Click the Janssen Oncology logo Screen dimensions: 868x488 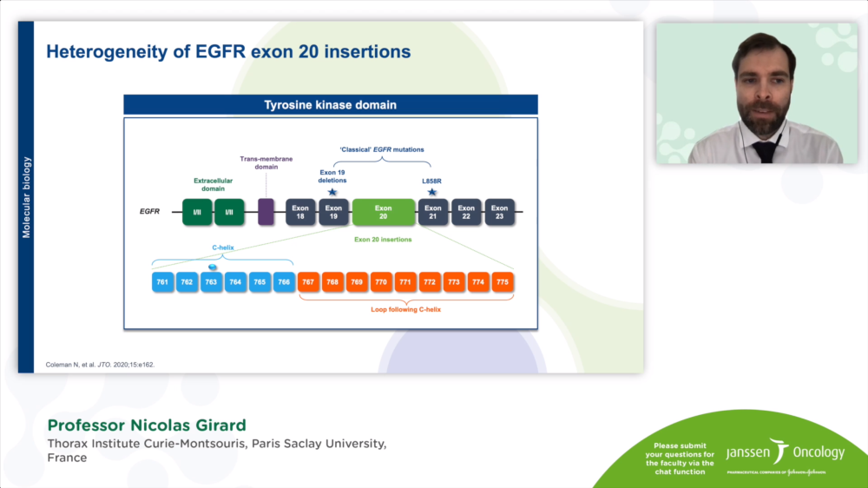click(786, 457)
